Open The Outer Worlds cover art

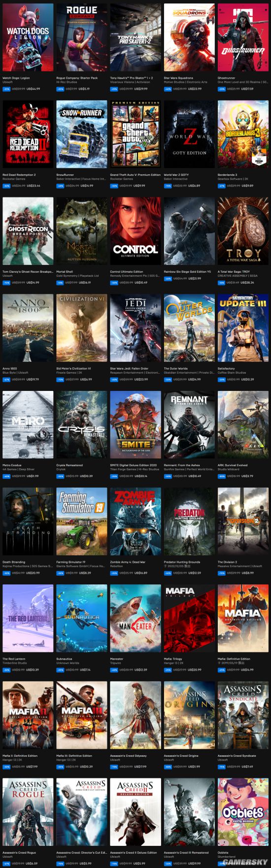click(x=189, y=328)
